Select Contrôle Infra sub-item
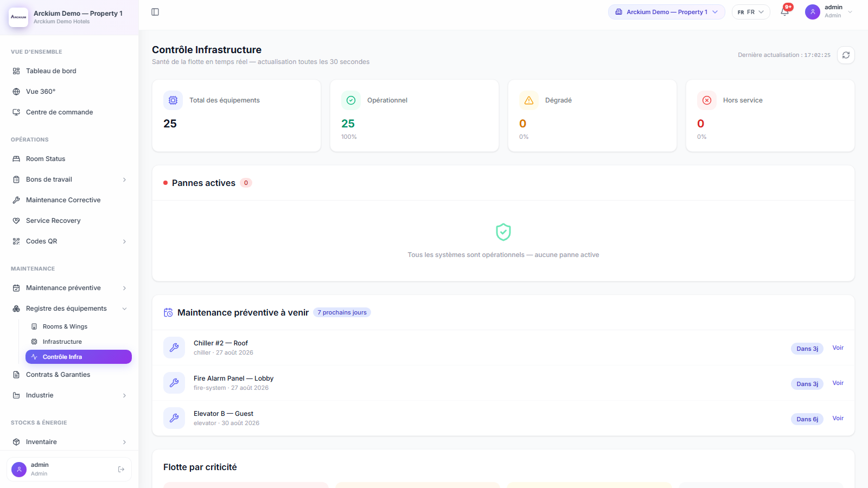This screenshot has height=488, width=868. pos(79,357)
